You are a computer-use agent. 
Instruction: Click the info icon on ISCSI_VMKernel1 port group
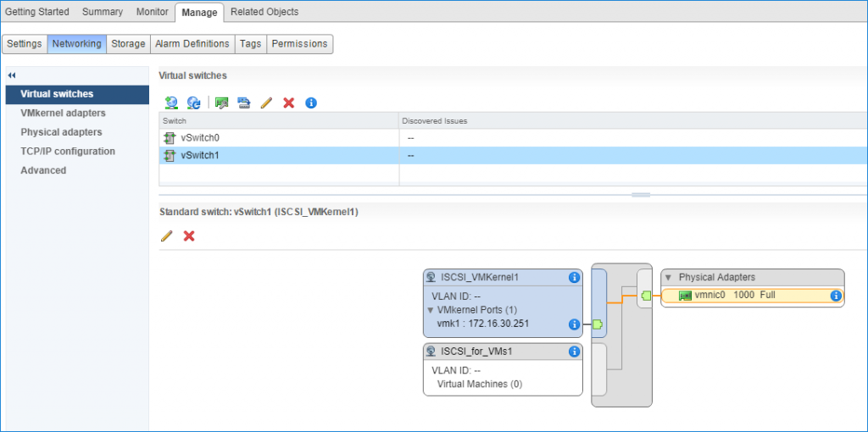(574, 277)
